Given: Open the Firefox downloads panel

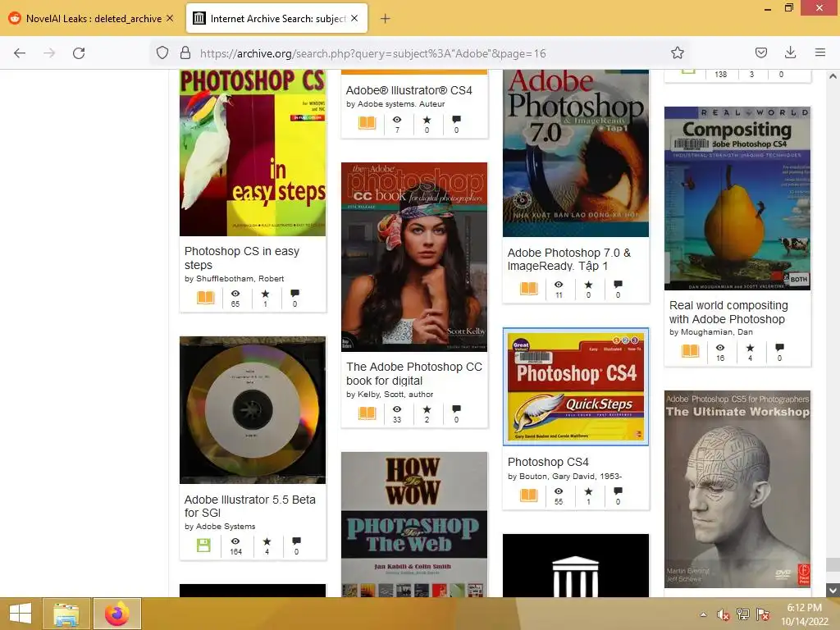Looking at the screenshot, I should (x=790, y=52).
